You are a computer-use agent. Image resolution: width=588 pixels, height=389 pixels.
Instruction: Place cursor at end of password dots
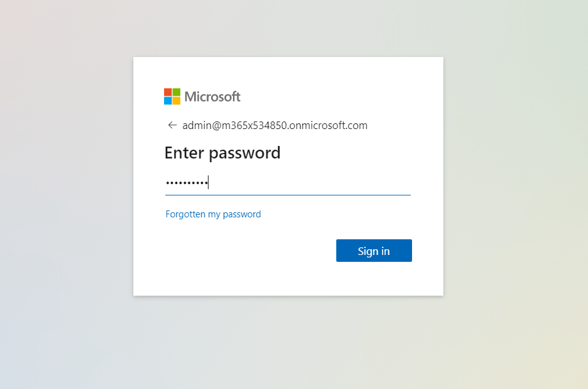[x=209, y=183]
